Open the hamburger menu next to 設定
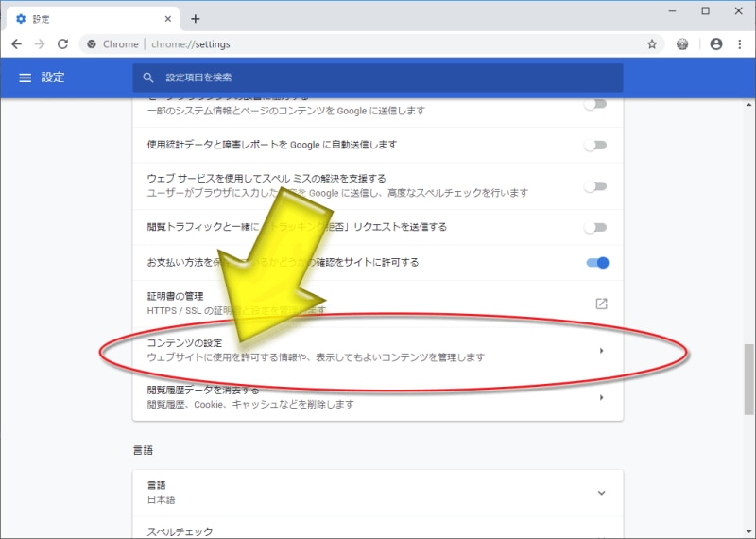The image size is (756, 539). pyautogui.click(x=26, y=78)
